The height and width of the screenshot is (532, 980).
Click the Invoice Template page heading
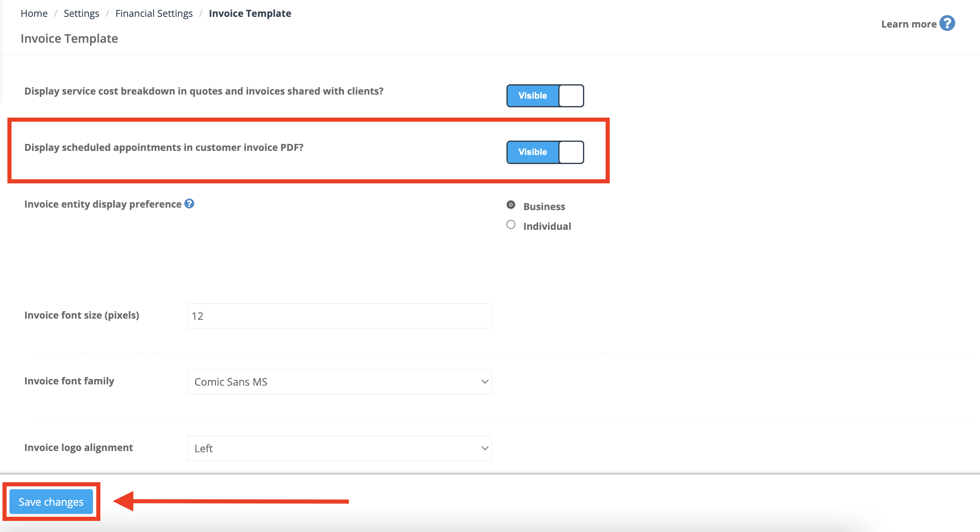click(x=69, y=39)
